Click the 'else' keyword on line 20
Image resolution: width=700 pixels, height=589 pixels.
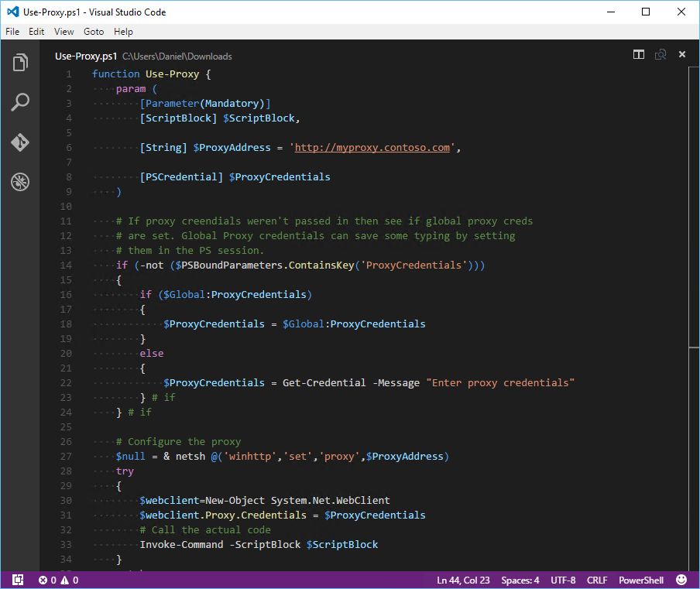151,354
